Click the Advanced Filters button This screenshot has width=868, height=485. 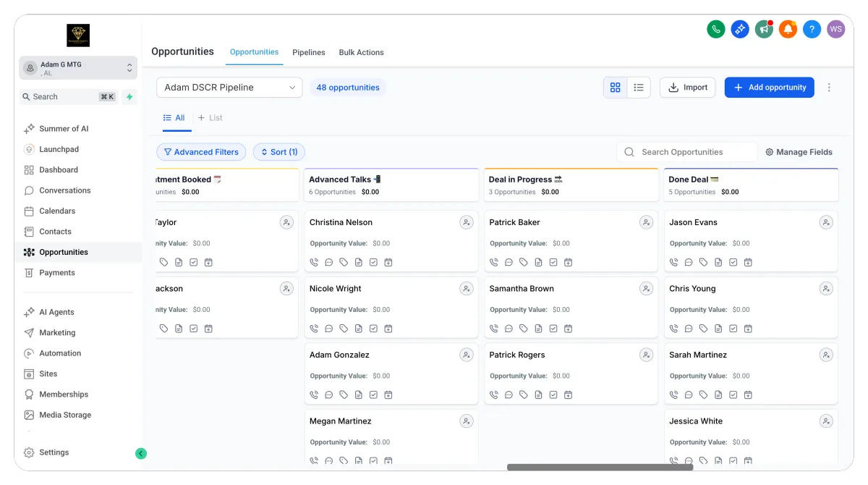[x=201, y=152]
